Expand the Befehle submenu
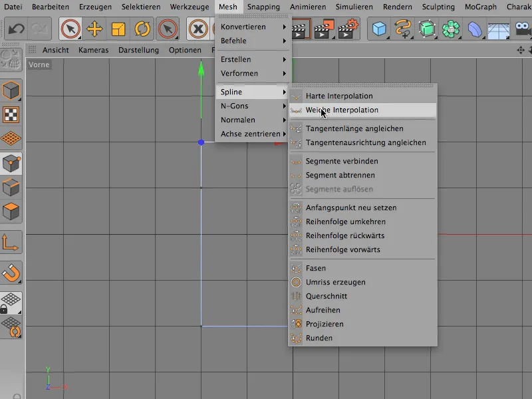This screenshot has width=532, height=399. point(253,41)
